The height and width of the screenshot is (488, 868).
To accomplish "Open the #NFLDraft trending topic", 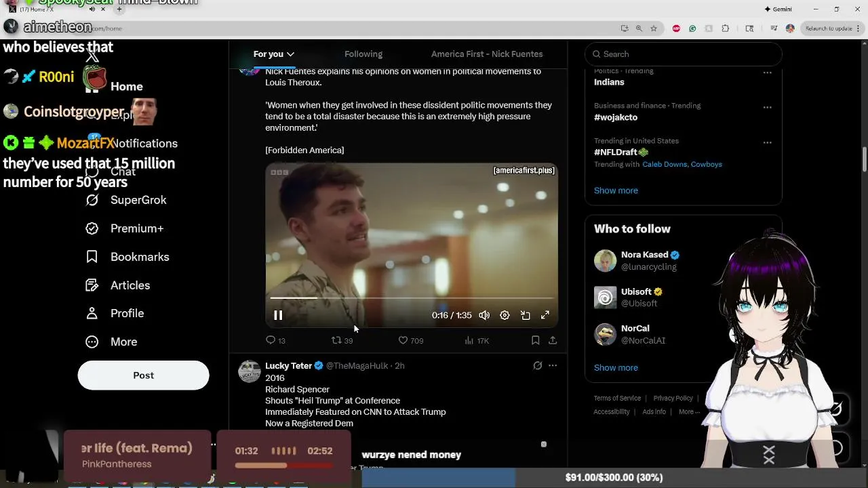I will (621, 152).
